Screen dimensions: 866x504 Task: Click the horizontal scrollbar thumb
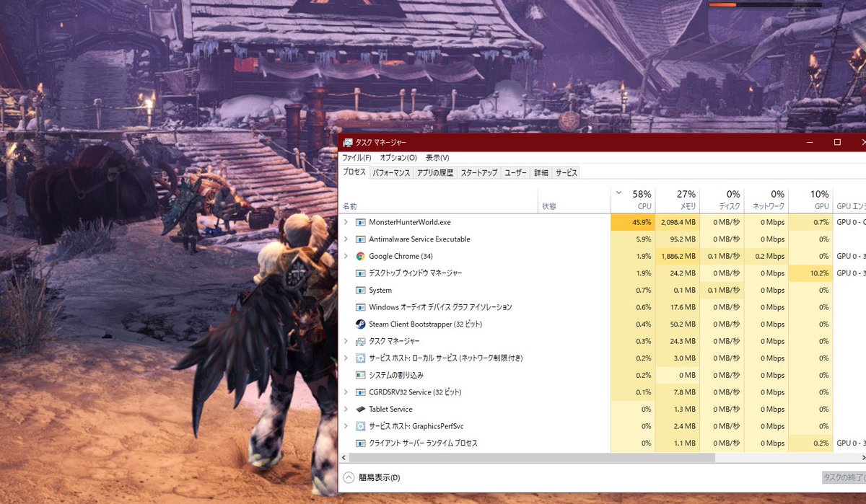532,457
